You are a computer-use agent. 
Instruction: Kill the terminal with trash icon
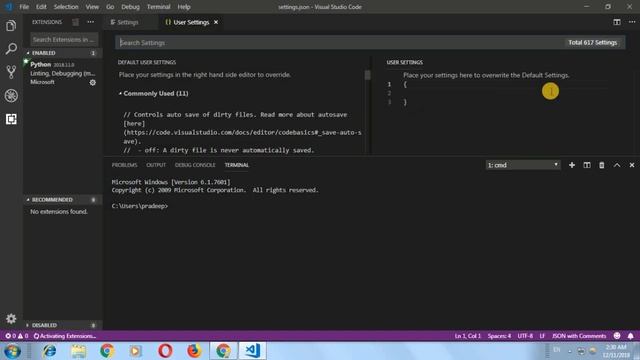tap(602, 165)
